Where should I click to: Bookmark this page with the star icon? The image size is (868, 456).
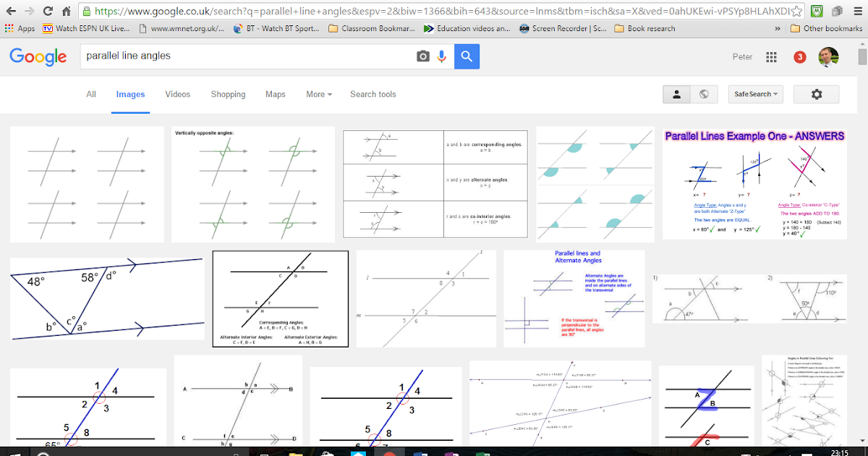[x=795, y=11]
